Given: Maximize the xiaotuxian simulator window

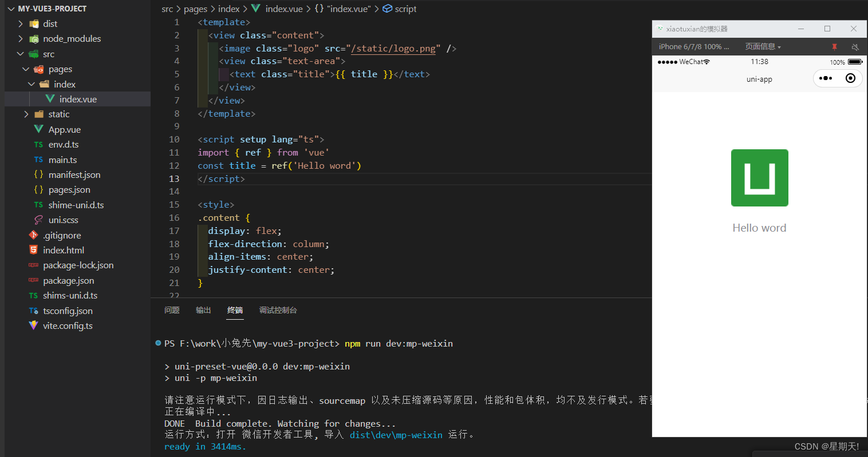Looking at the screenshot, I should click(x=827, y=29).
